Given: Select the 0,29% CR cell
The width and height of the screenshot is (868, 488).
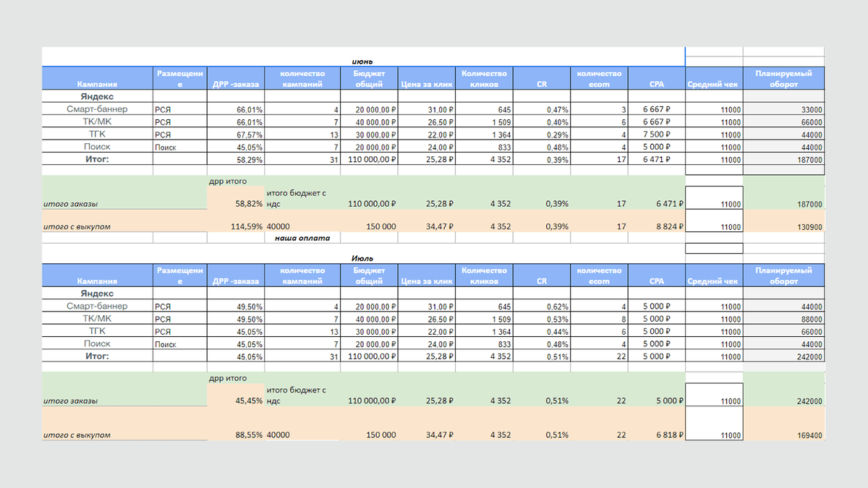Looking at the screenshot, I should point(542,134).
